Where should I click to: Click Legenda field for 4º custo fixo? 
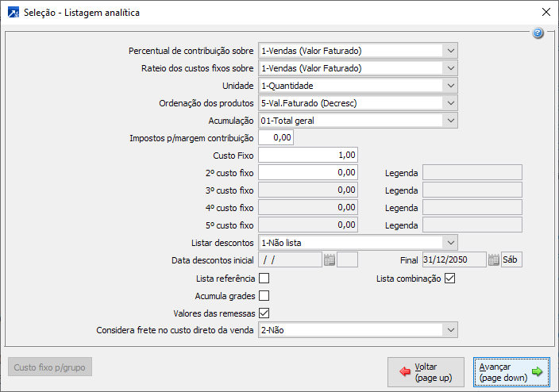472,207
